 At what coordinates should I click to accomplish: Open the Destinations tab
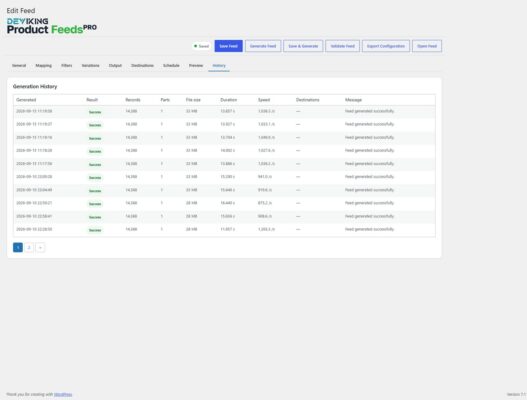pyautogui.click(x=143, y=66)
